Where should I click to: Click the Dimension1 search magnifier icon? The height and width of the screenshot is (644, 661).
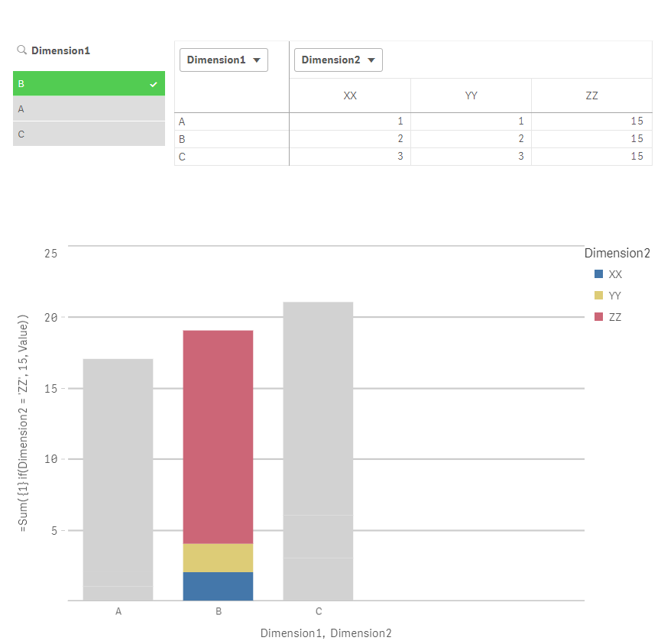click(21, 50)
